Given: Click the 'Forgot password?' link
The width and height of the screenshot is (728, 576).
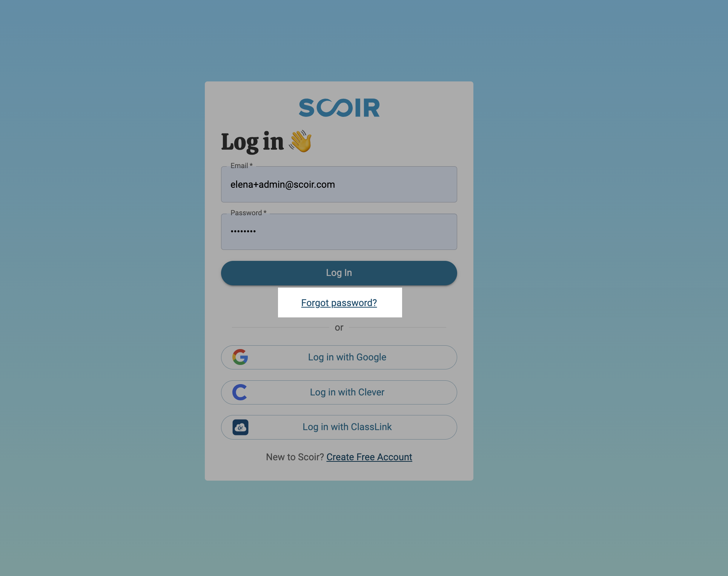Looking at the screenshot, I should (339, 302).
